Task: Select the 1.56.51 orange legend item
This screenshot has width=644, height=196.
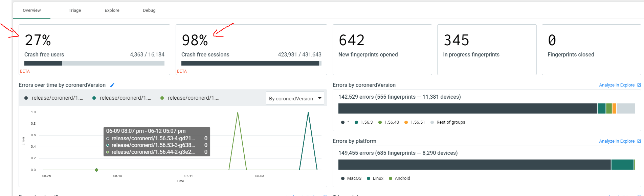Action: (x=415, y=122)
